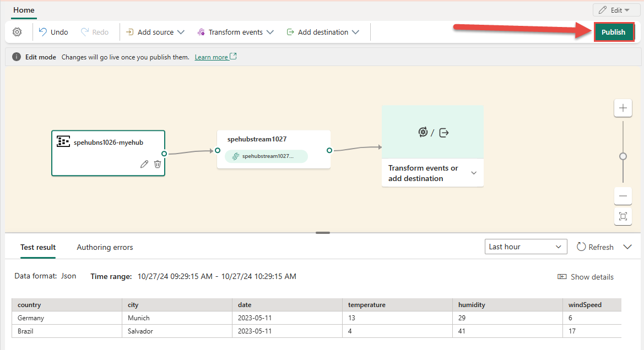Click the Undo arrow
644x350 pixels.
pos(43,32)
